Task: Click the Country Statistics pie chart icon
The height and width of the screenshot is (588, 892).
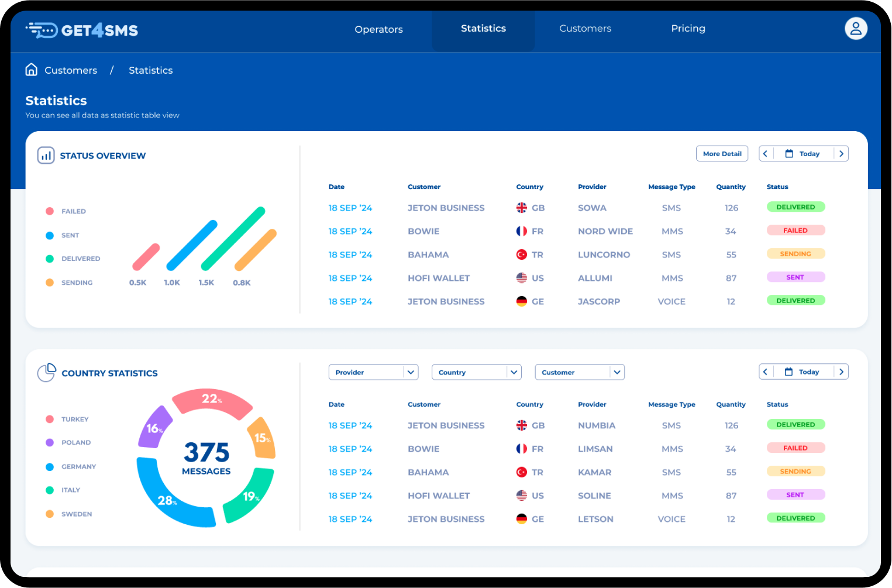Action: (47, 373)
